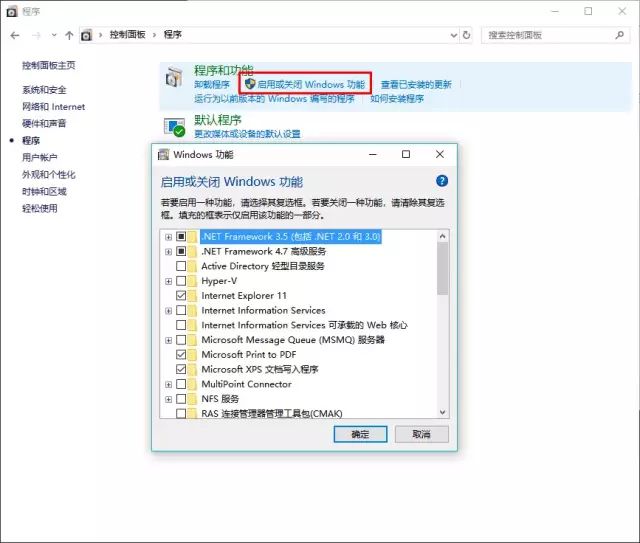This screenshot has width=640, height=543.
Task: Expand the Internet Information Services node
Action: coord(169,311)
